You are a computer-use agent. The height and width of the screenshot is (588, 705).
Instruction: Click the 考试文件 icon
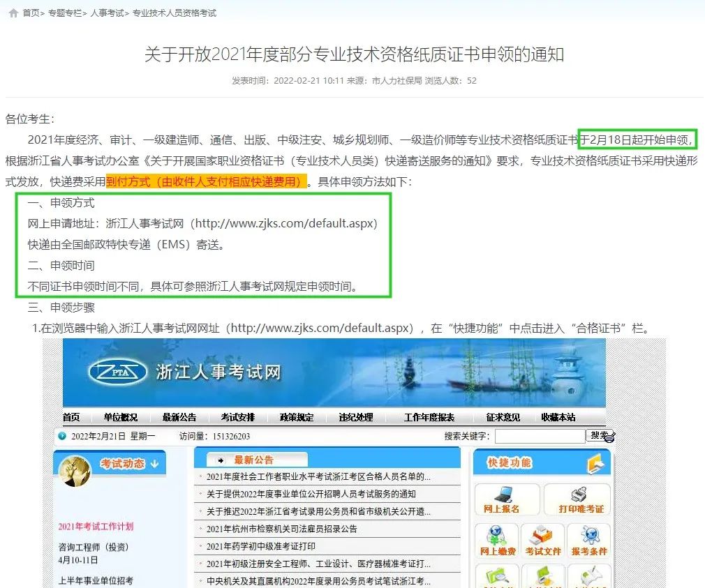point(542,538)
